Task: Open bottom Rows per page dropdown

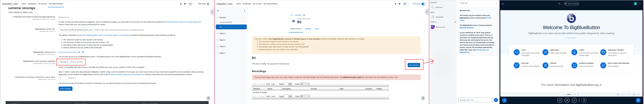Action: [305, 96]
